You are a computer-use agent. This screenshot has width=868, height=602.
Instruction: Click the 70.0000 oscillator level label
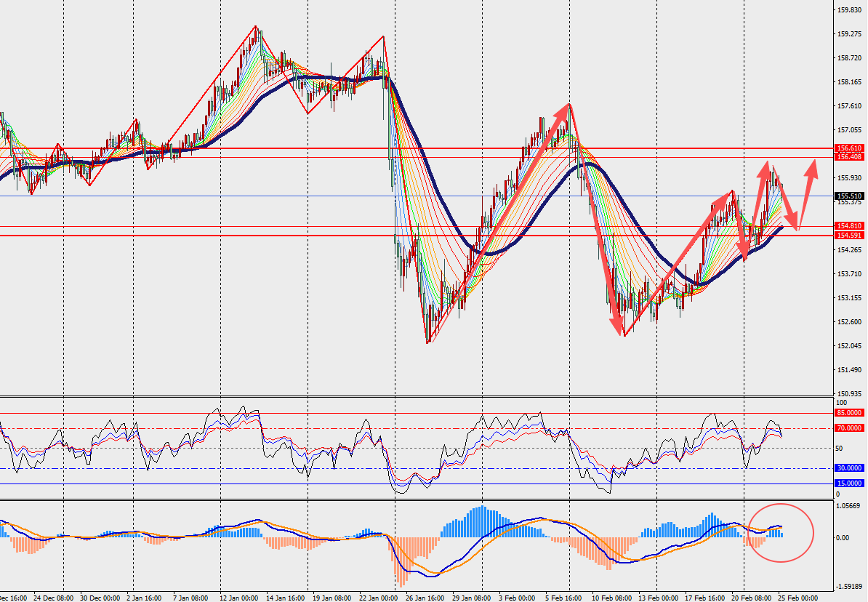point(849,428)
